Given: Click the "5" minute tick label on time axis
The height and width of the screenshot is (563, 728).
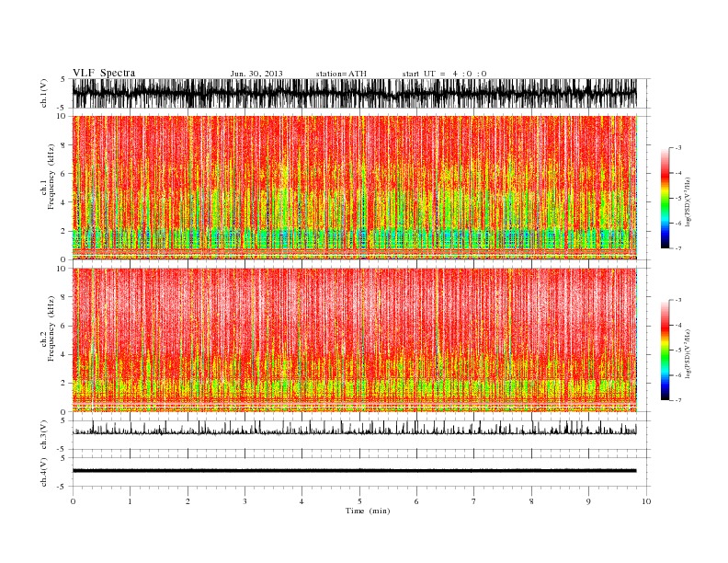Looking at the screenshot, I should click(x=359, y=501).
